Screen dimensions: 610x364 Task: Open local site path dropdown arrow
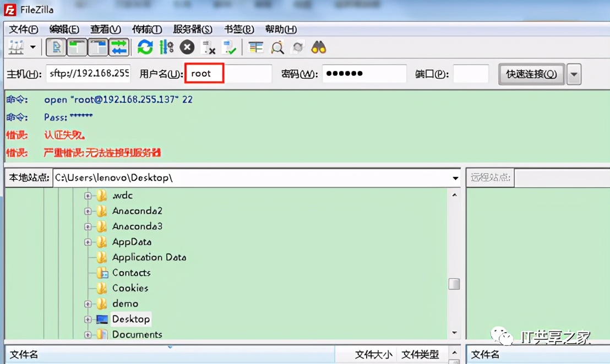[x=455, y=178]
